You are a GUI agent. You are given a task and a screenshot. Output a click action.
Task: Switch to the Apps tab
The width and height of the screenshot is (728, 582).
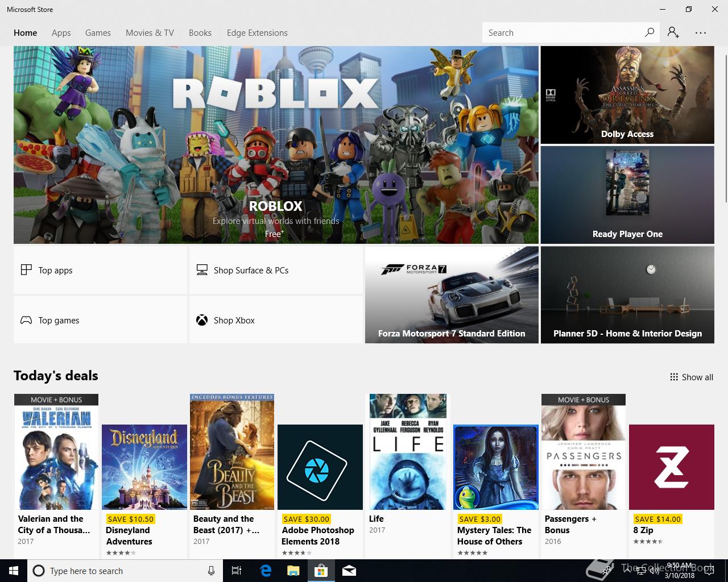click(61, 33)
